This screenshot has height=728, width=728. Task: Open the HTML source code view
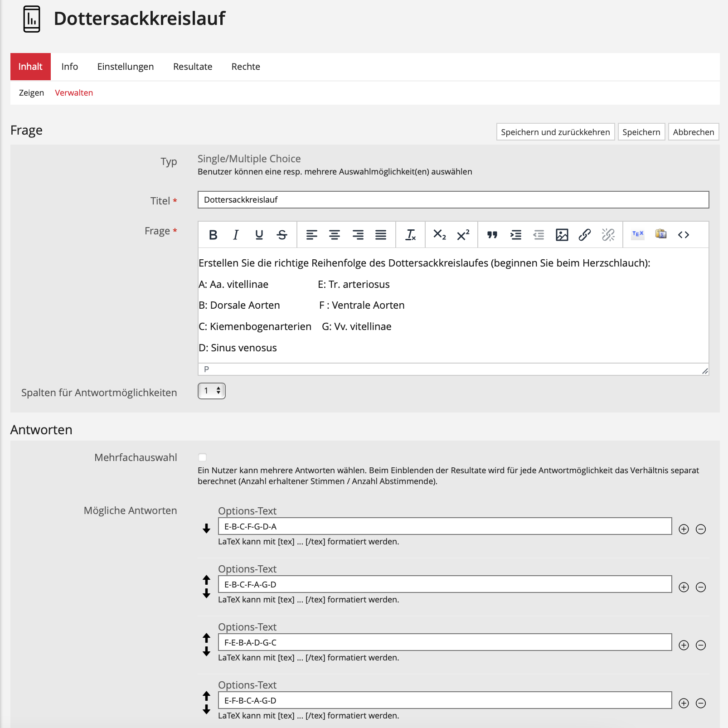[684, 235]
